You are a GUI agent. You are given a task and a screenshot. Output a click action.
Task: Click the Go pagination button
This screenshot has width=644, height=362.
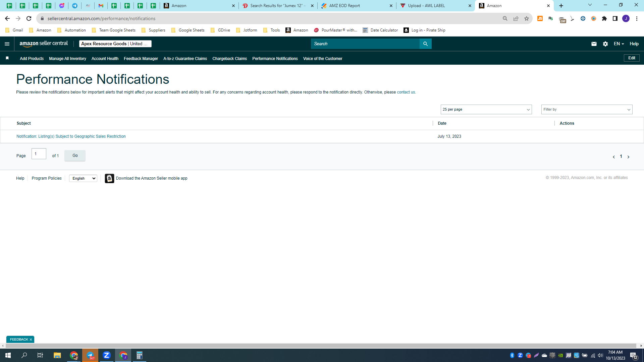75,156
